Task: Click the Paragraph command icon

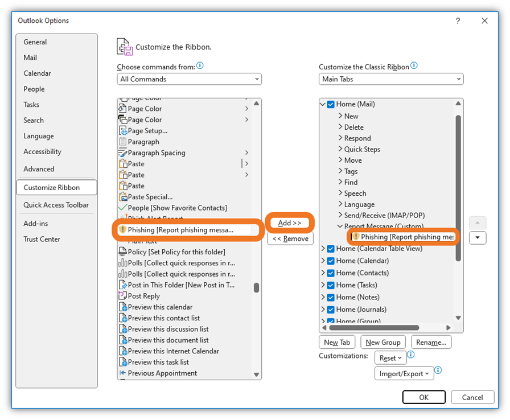Action: pos(122,142)
